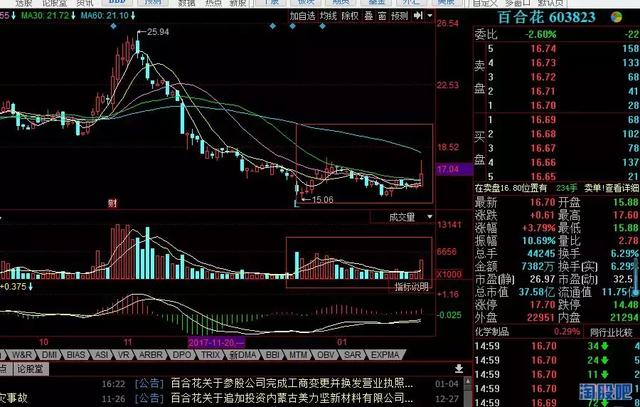
Task: Click the 总市值 value 37.58亿
Action: click(x=537, y=292)
